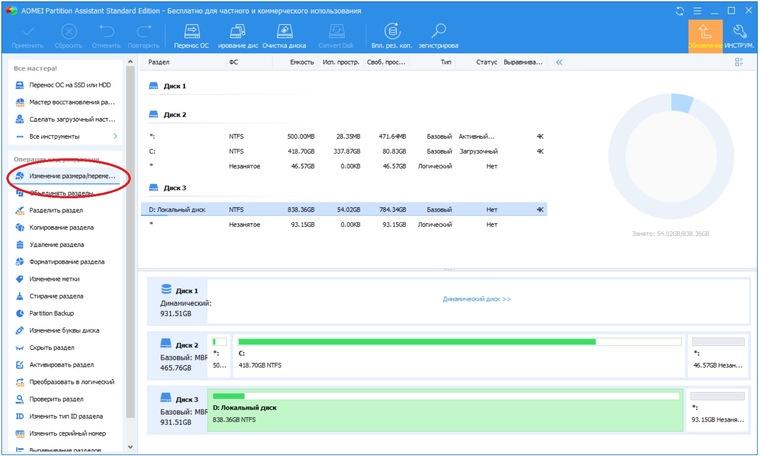Select Перенос ОС на SSD или HDD wizard
The image size is (760, 456).
[x=64, y=85]
